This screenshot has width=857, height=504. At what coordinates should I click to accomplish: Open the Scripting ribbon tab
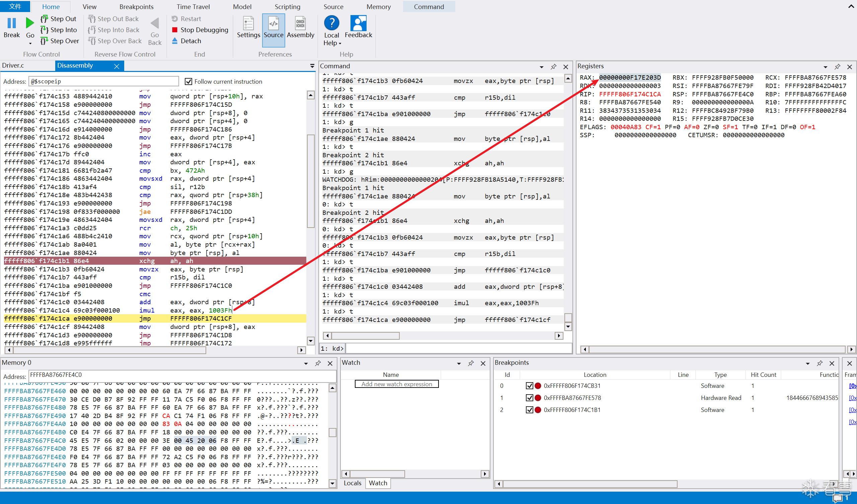point(287,6)
